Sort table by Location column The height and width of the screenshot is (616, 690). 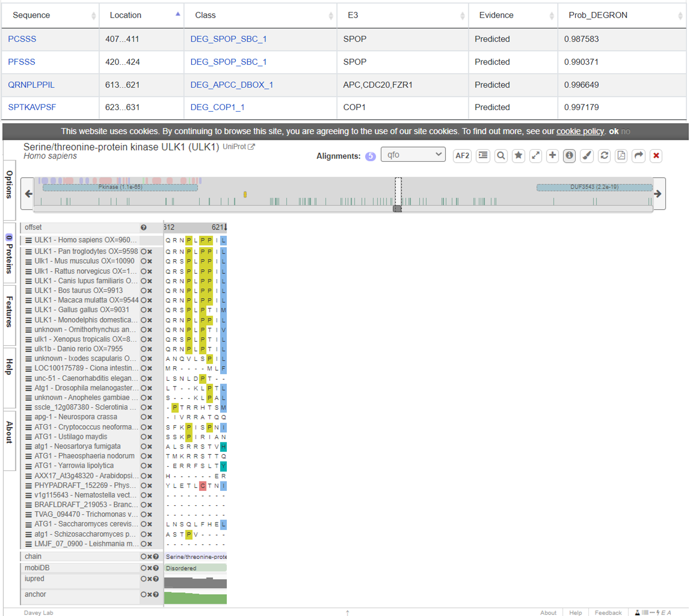pyautogui.click(x=141, y=15)
